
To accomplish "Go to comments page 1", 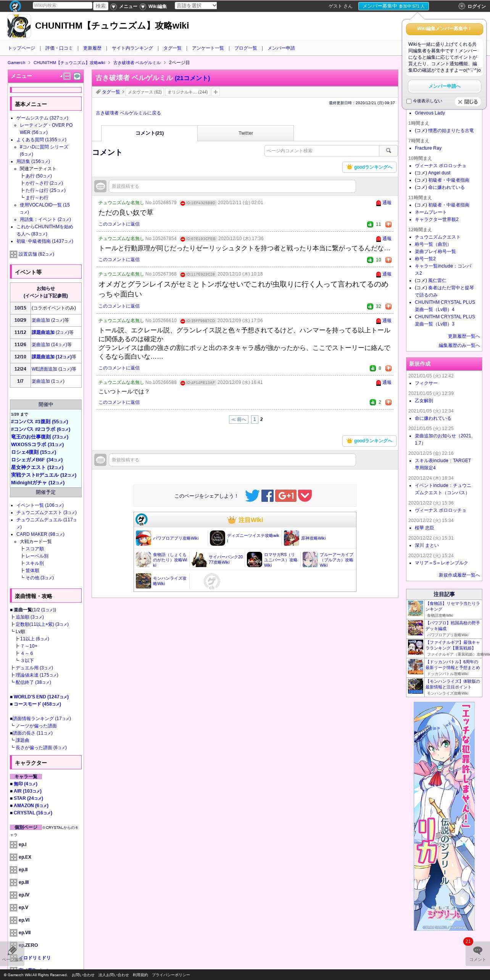I will pyautogui.click(x=255, y=419).
